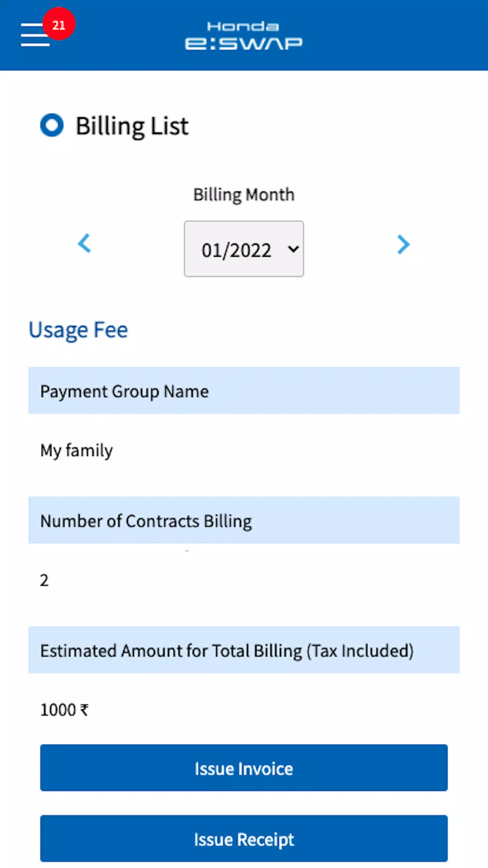Screen dimensions: 488x868
Task: Go to next billing month arrow
Action: (403, 245)
